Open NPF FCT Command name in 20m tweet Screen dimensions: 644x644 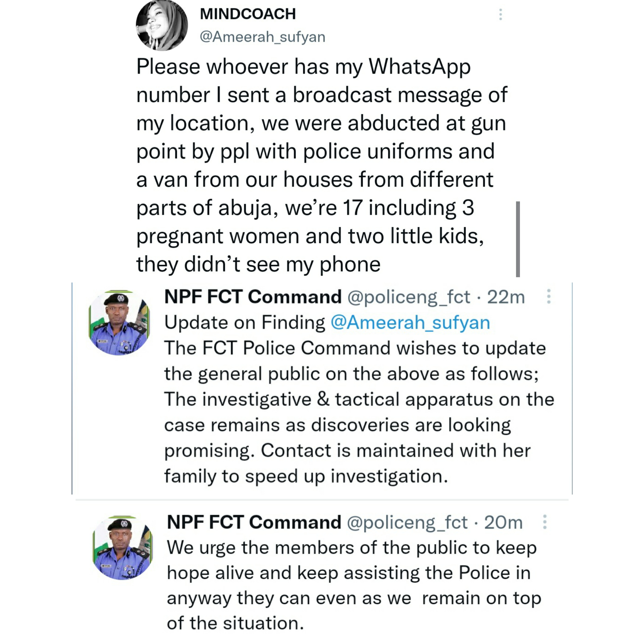coord(254,522)
